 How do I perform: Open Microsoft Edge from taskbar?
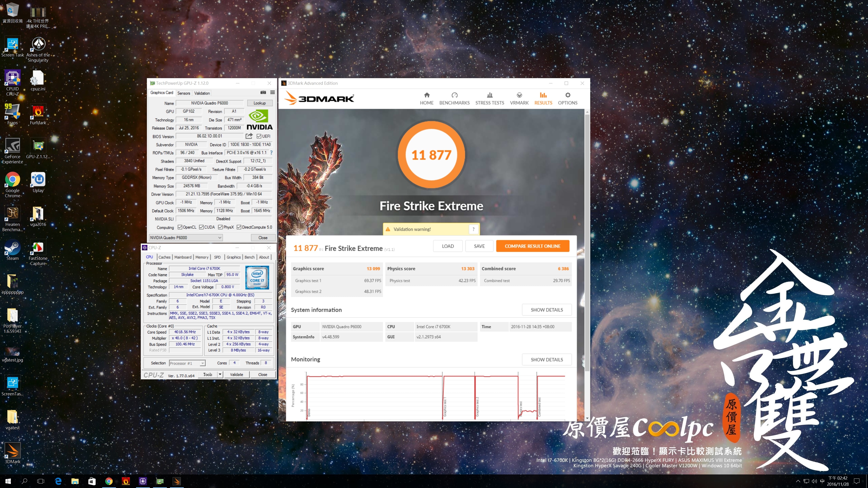point(58,481)
